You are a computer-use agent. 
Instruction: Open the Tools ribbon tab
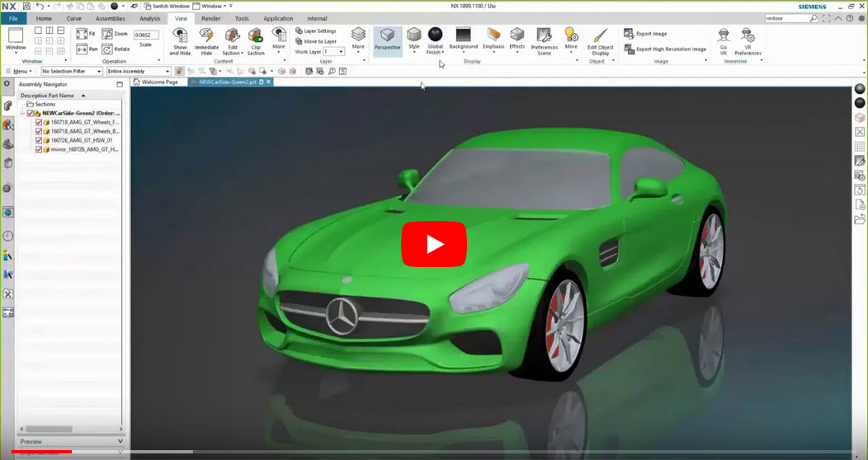tap(242, 18)
